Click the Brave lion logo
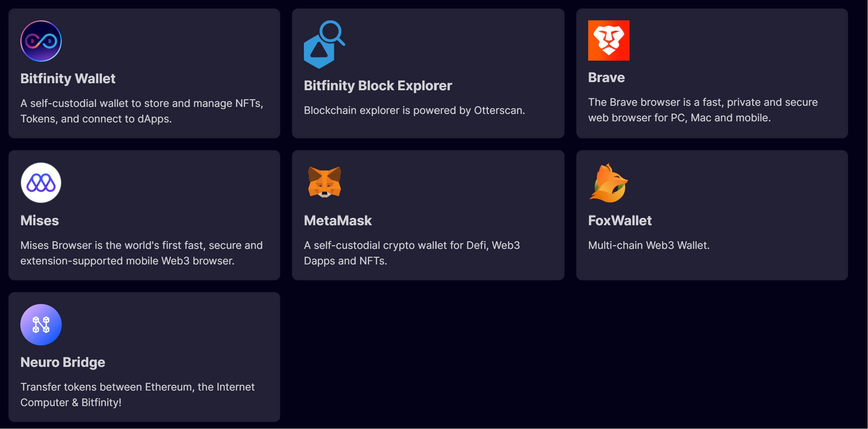The height and width of the screenshot is (429, 868). pyautogui.click(x=608, y=40)
